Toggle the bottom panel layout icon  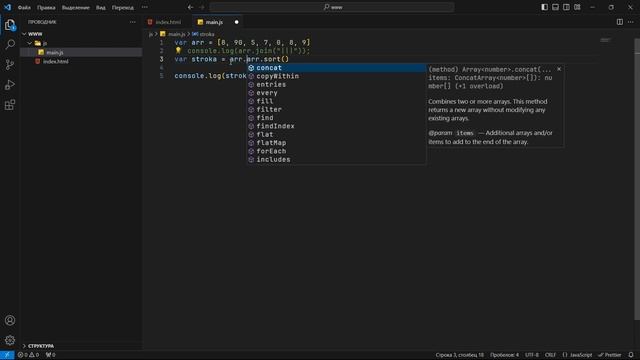pos(556,7)
